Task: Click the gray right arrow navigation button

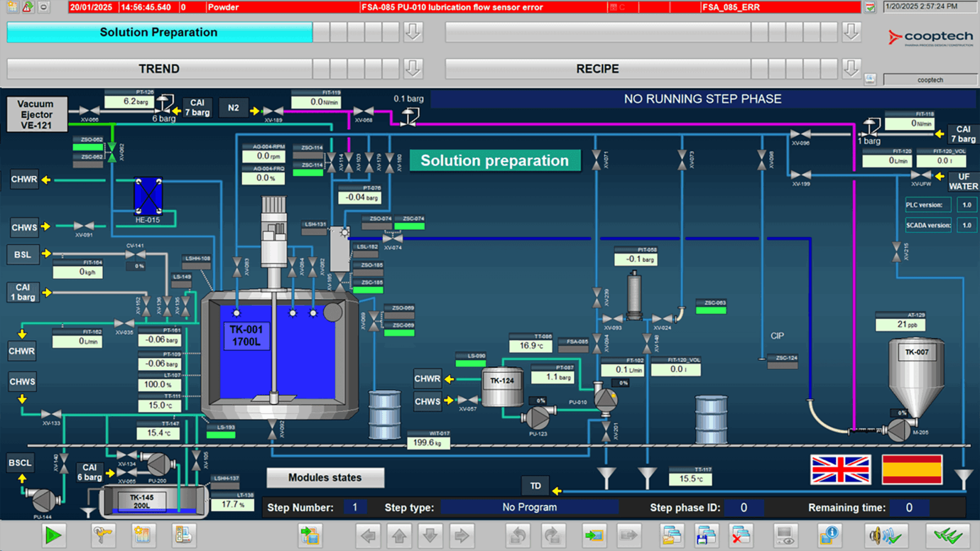Action: click(461, 536)
